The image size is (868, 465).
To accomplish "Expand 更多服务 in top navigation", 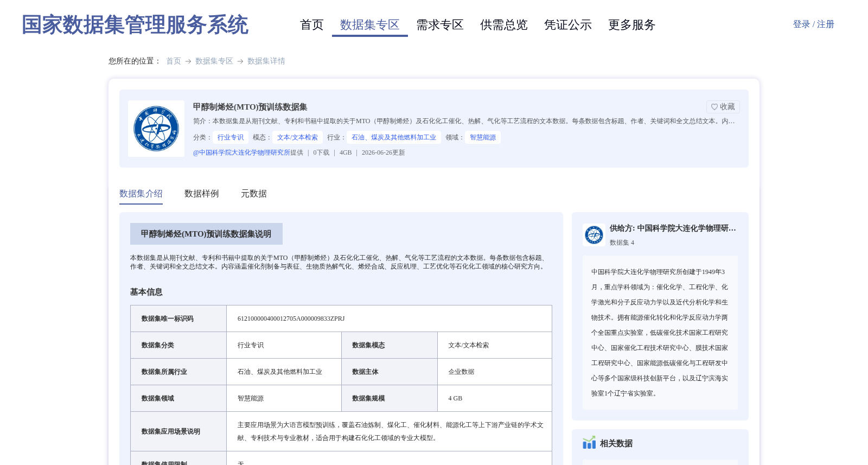I will [x=632, y=25].
